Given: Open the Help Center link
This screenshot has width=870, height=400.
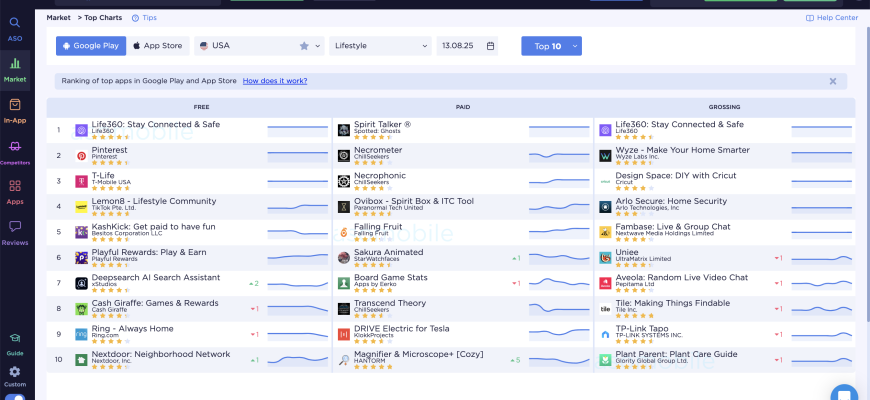Looking at the screenshot, I should 832,17.
